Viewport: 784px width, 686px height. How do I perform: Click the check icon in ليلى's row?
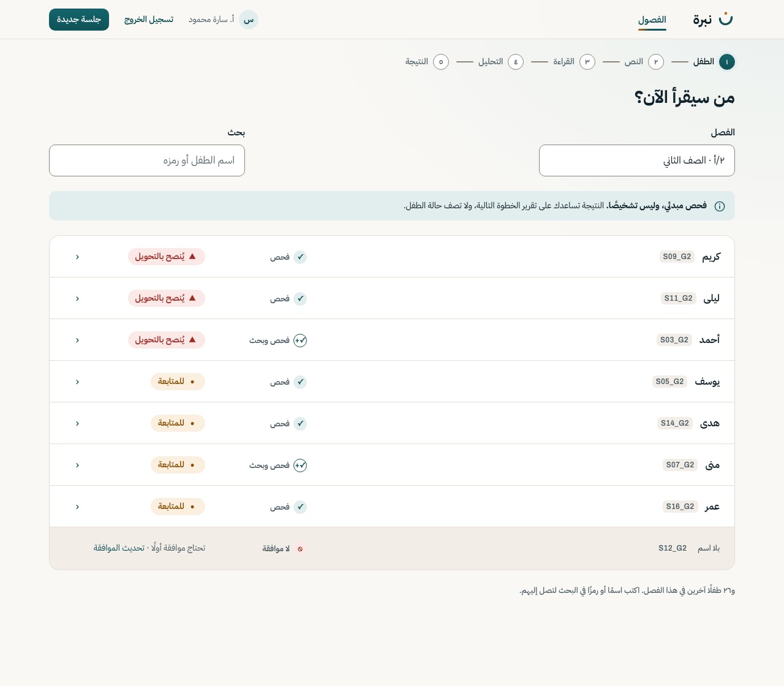[300, 299]
